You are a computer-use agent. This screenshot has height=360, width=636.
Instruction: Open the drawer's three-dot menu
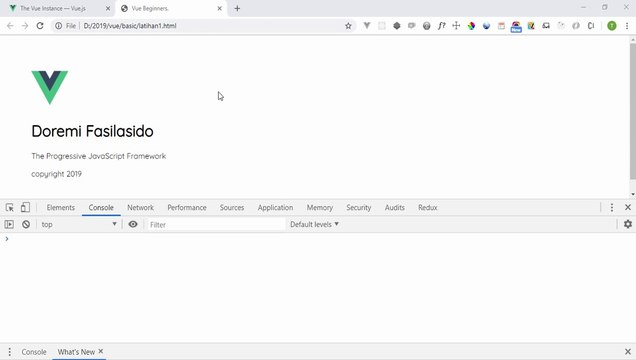9,352
